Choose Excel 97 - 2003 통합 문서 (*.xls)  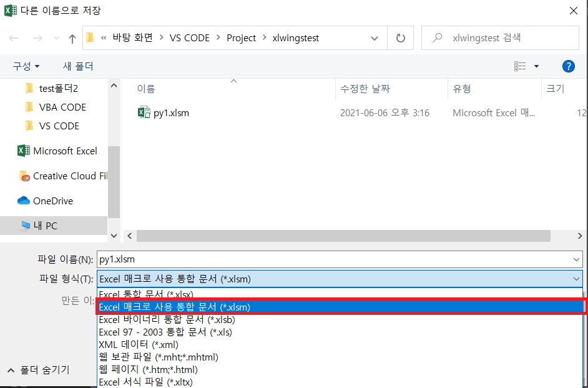tap(340, 332)
